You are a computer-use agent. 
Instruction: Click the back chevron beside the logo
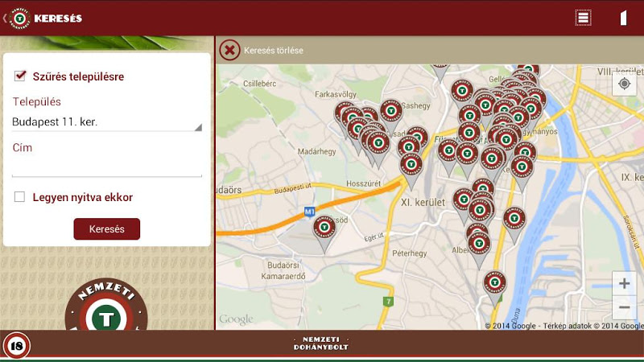(5, 19)
